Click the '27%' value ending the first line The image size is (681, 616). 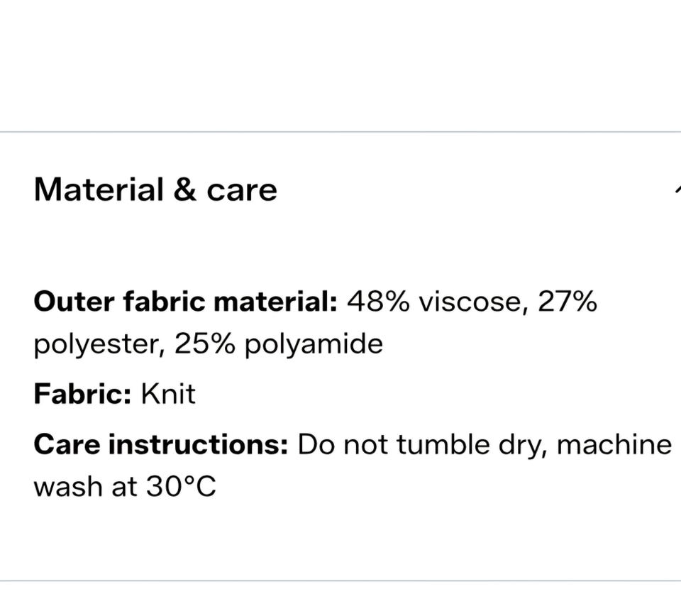[x=567, y=302]
